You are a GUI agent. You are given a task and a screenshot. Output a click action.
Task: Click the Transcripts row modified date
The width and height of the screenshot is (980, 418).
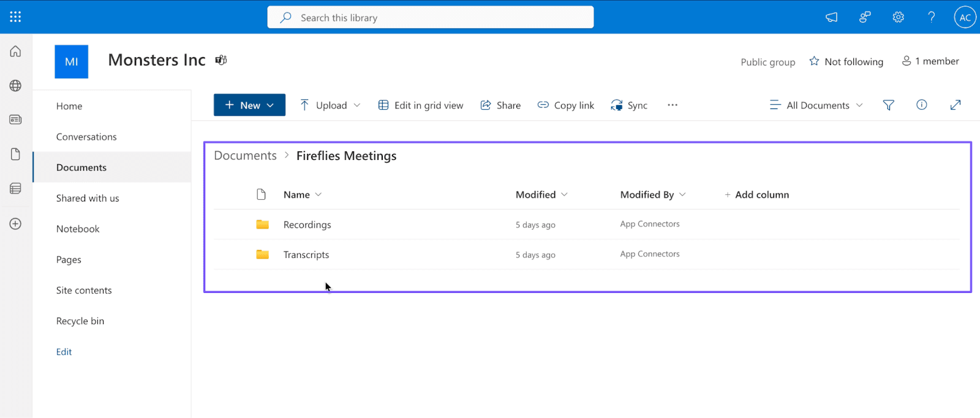tap(535, 255)
